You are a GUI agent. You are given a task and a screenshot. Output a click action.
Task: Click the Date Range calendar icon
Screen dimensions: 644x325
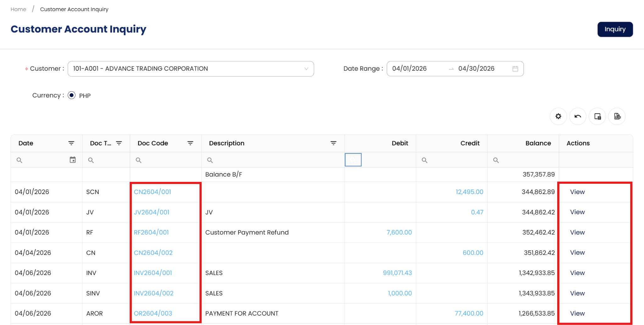point(515,69)
